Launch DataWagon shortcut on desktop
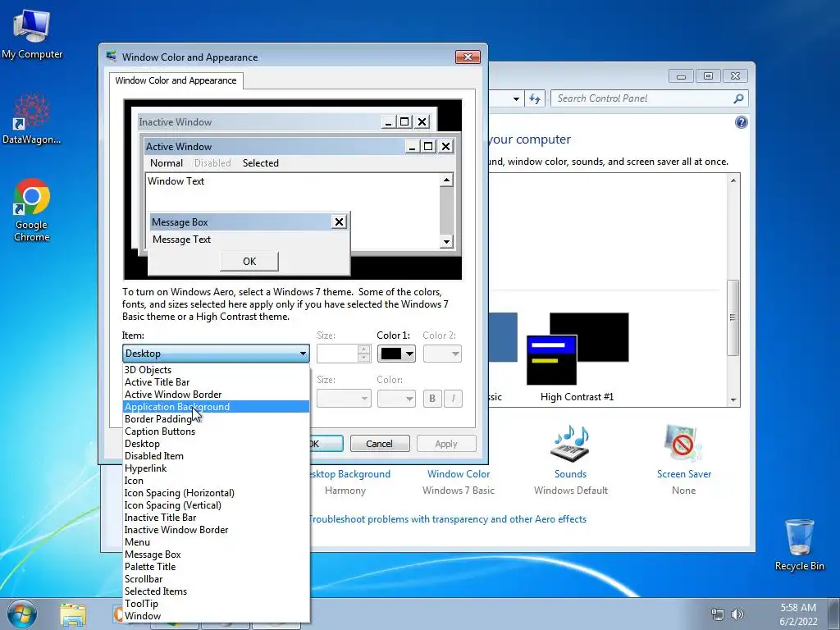The image size is (840, 630). (32, 119)
